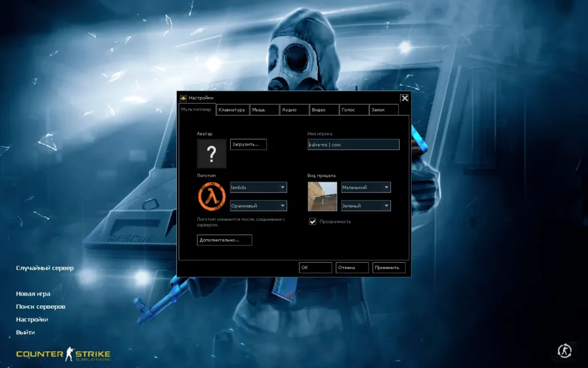Click the Half-Life icon in bottom-right corner
The image size is (588, 368).
(x=564, y=350)
